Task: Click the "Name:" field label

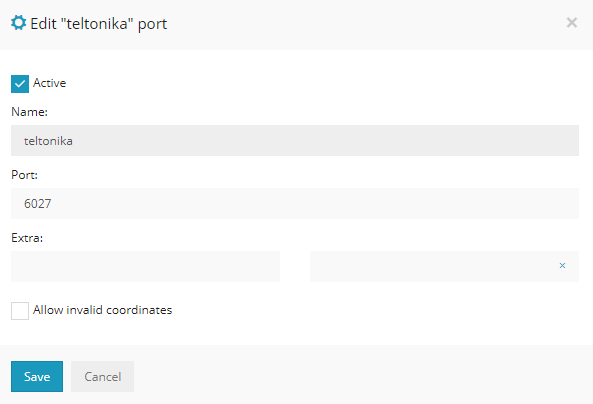Action: click(29, 112)
